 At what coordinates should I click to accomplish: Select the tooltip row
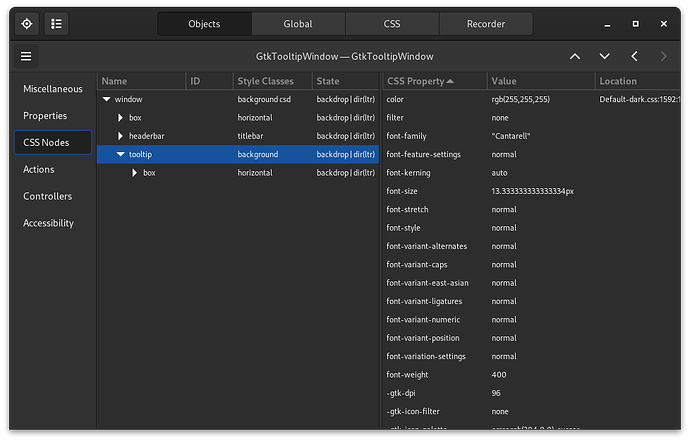pyautogui.click(x=238, y=154)
